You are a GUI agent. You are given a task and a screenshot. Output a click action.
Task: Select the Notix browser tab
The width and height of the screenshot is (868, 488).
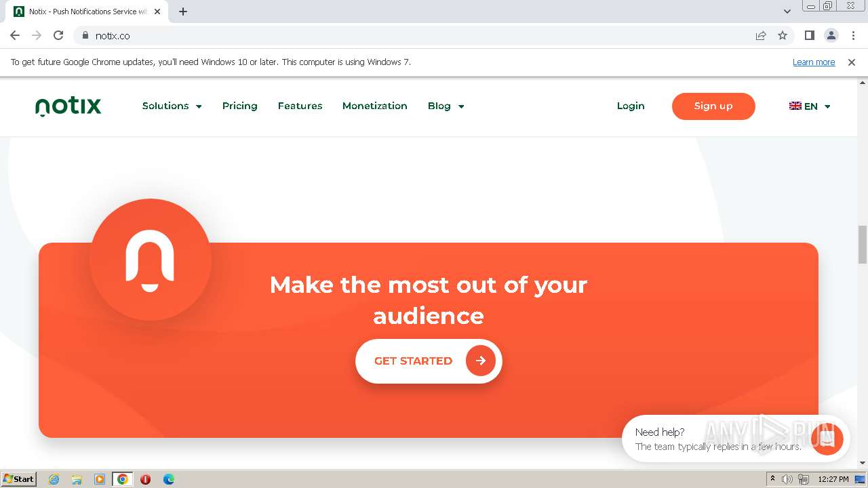pos(88,12)
